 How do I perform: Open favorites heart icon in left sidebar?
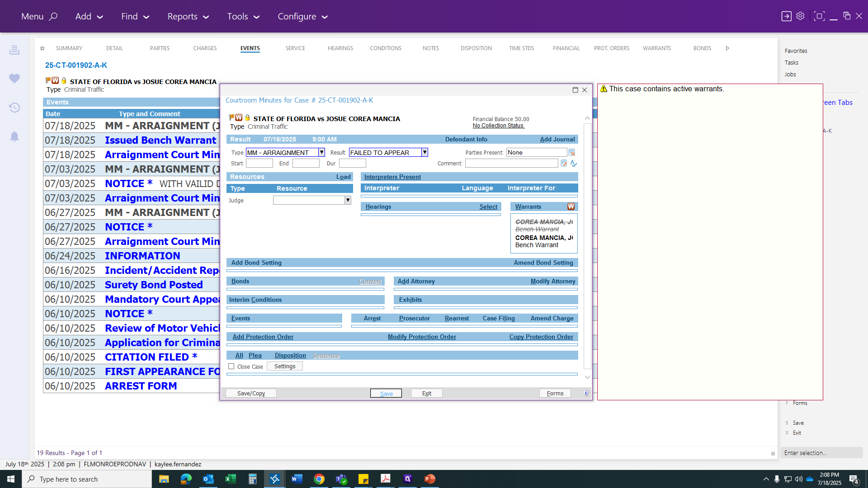14,79
